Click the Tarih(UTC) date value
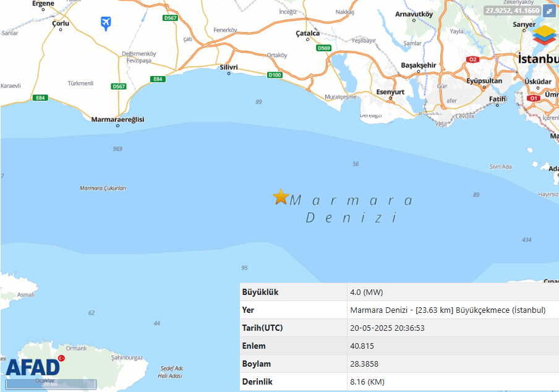 pos(387,328)
